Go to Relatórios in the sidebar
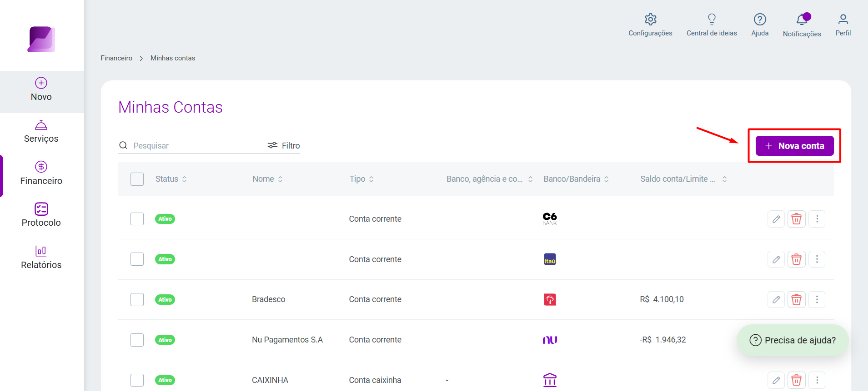 (41, 258)
